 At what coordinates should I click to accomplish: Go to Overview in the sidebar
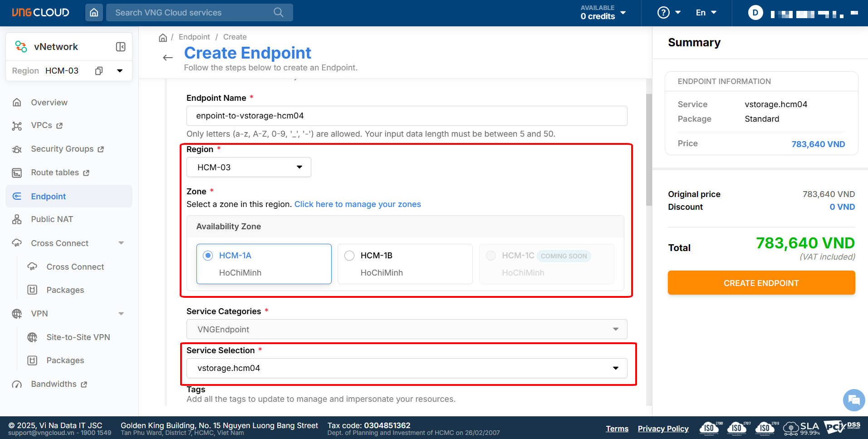49,103
